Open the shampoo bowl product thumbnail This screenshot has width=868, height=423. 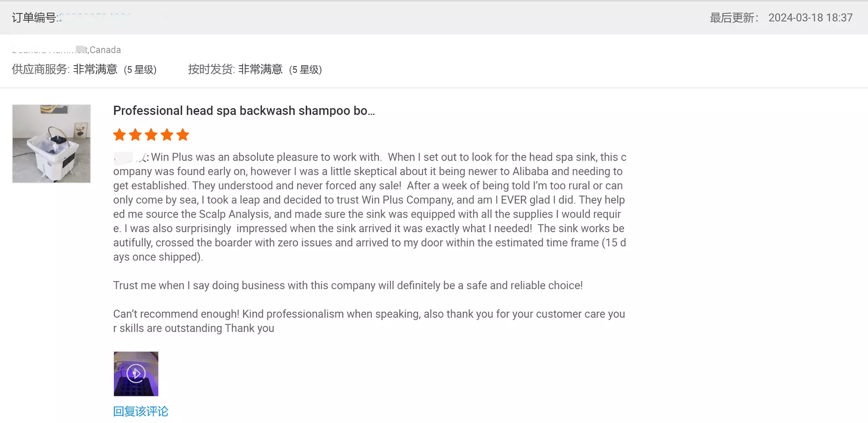(x=51, y=144)
